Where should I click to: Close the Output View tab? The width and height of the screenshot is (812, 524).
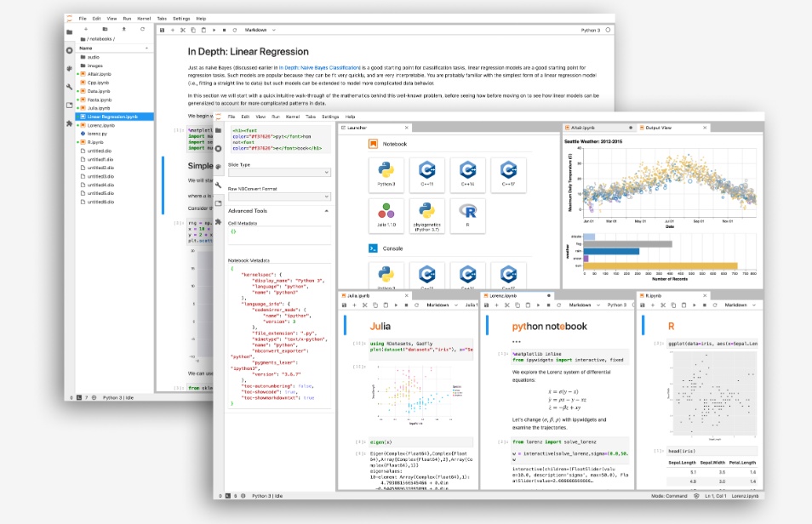(705, 128)
